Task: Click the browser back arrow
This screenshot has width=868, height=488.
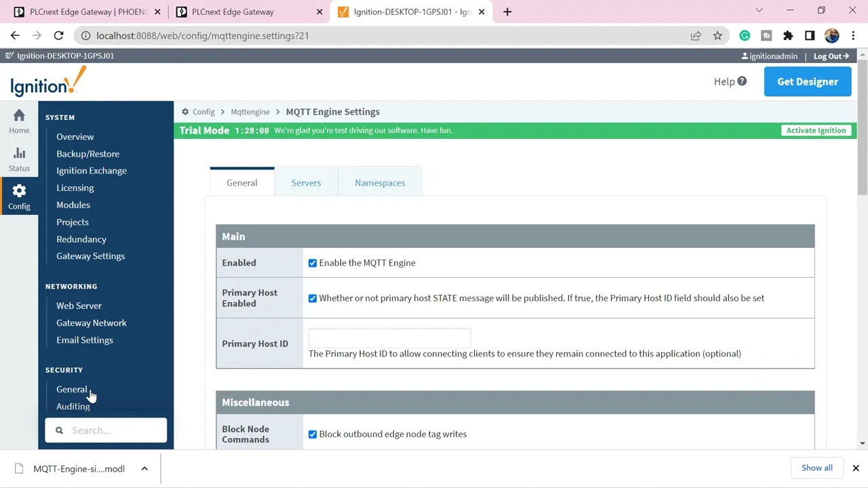Action: [x=16, y=36]
